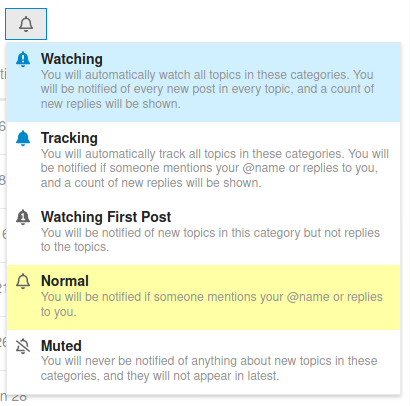Screen dimensions: 410x406
Task: Click the Normal description text
Action: pos(212,304)
